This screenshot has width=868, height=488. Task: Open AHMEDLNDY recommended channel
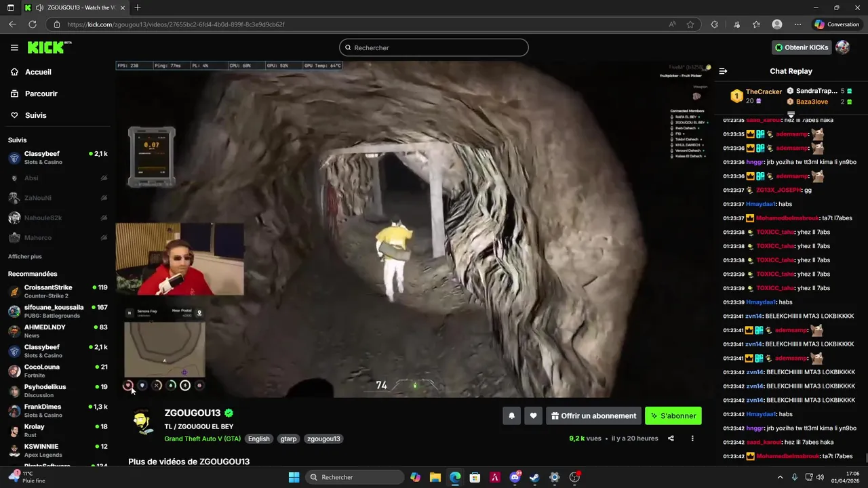[58, 331]
